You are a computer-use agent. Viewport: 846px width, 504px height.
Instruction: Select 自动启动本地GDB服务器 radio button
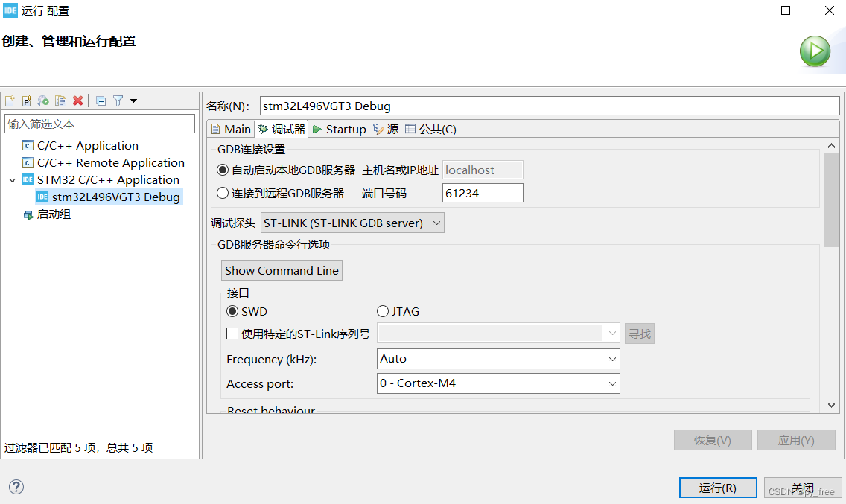click(222, 170)
